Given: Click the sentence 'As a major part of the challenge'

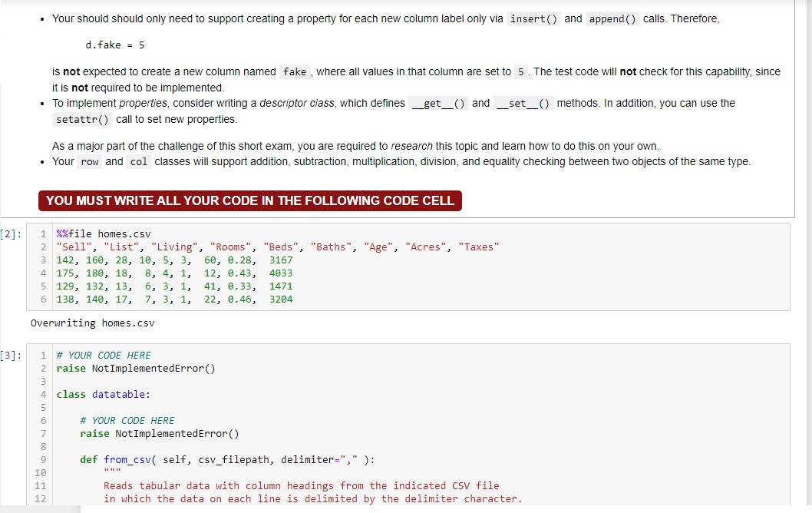Looking at the screenshot, I should click(x=355, y=146).
